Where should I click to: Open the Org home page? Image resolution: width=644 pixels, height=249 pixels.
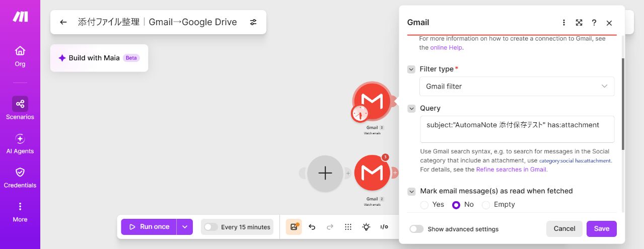click(x=20, y=56)
